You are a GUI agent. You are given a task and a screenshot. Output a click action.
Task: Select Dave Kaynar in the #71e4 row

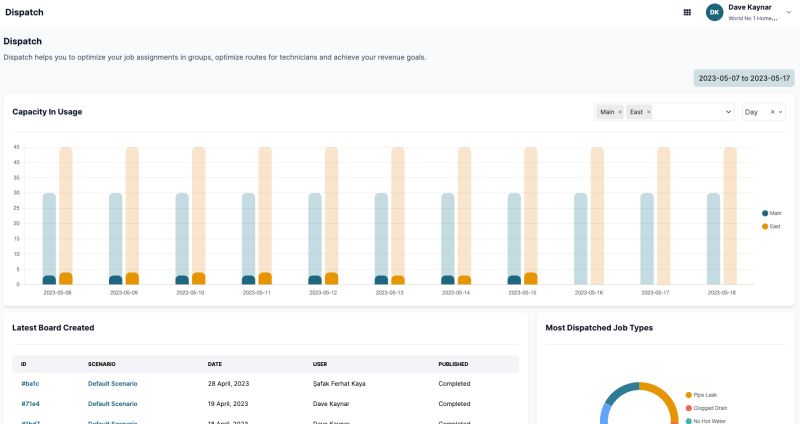(331, 404)
